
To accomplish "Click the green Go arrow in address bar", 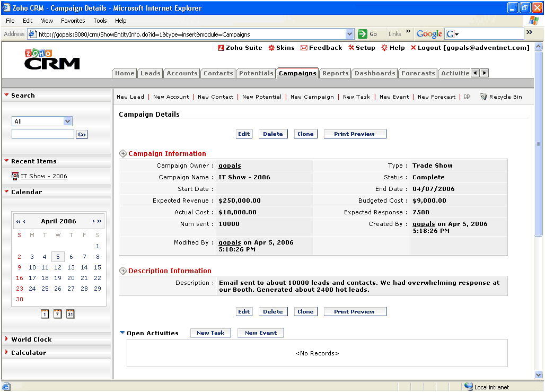I will [363, 34].
